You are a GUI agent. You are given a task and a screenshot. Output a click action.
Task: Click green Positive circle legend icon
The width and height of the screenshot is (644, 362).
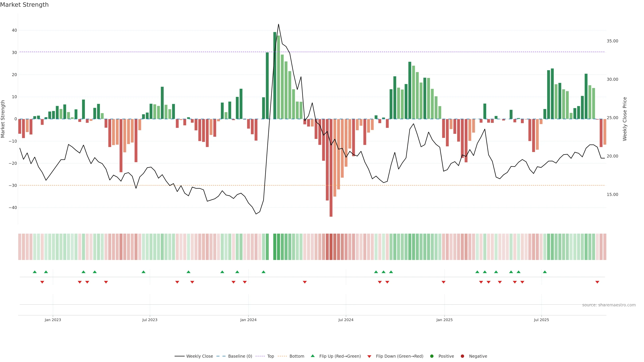pos(432,356)
